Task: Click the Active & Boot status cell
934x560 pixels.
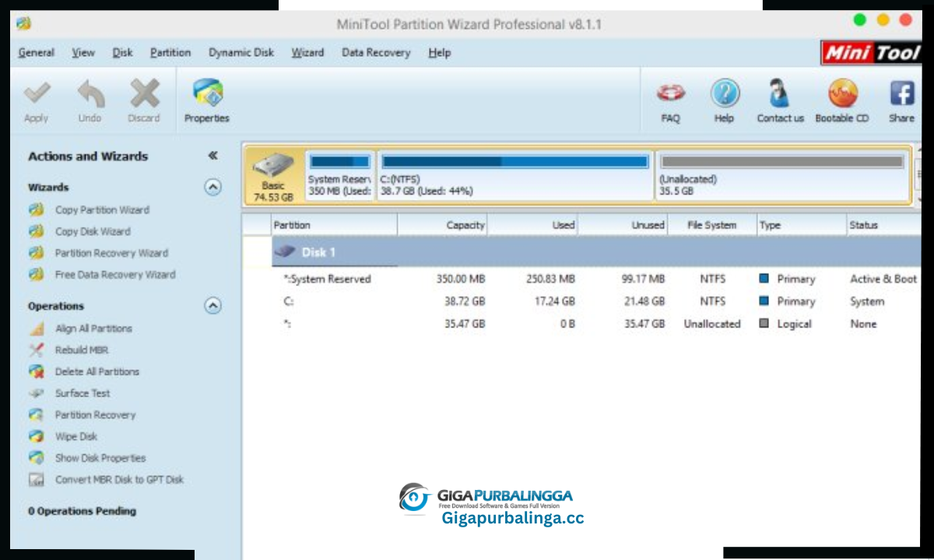Action: click(x=883, y=279)
